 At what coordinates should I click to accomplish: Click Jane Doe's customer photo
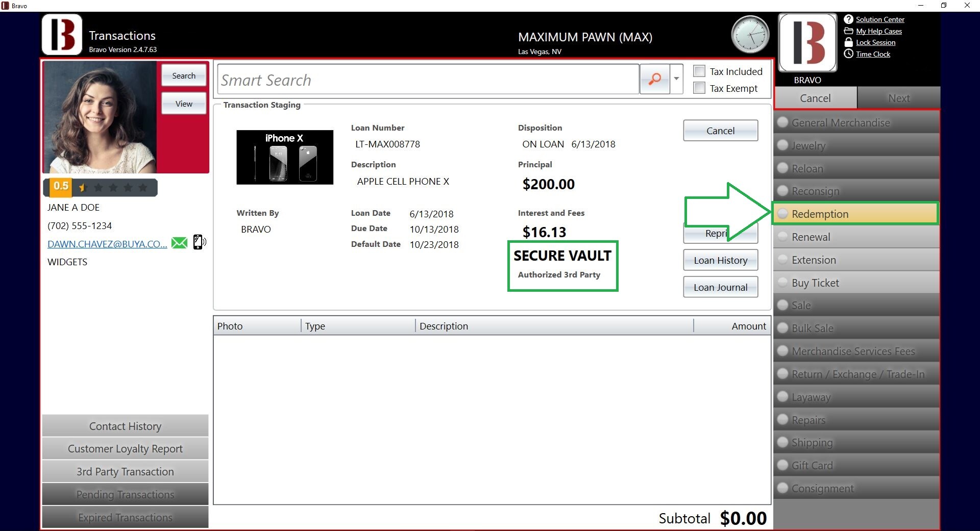[100, 117]
